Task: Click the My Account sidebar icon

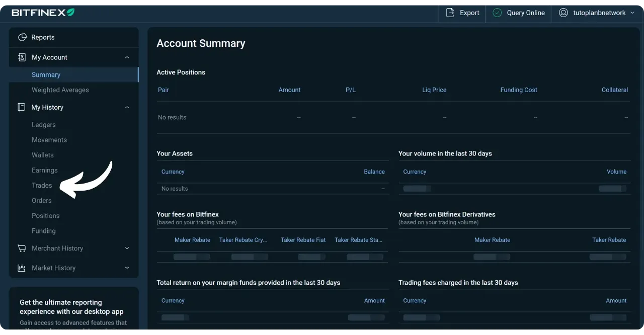Action: [x=22, y=57]
